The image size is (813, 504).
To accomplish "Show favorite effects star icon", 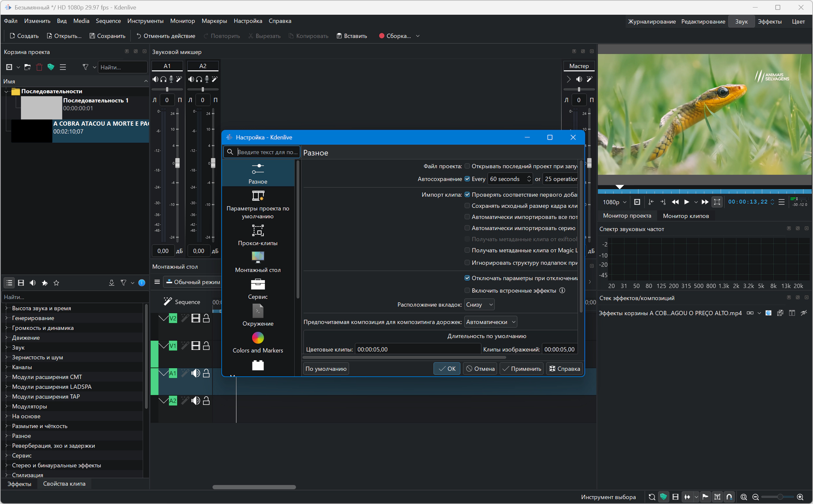I will click(56, 283).
